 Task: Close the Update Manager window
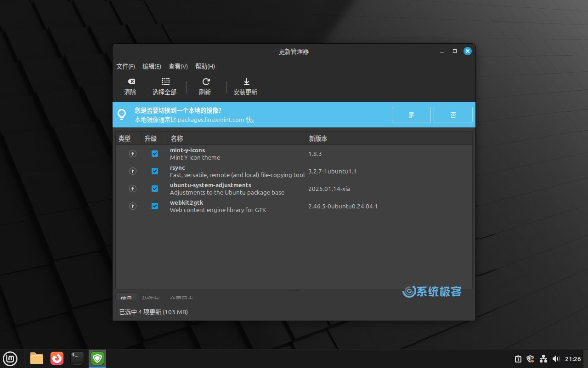pos(468,51)
